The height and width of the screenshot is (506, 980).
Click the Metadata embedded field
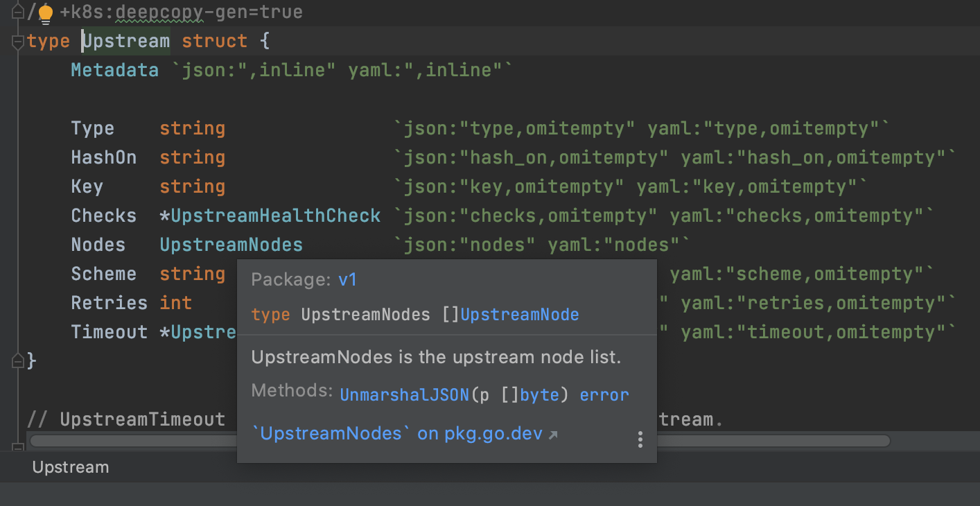[115, 71]
